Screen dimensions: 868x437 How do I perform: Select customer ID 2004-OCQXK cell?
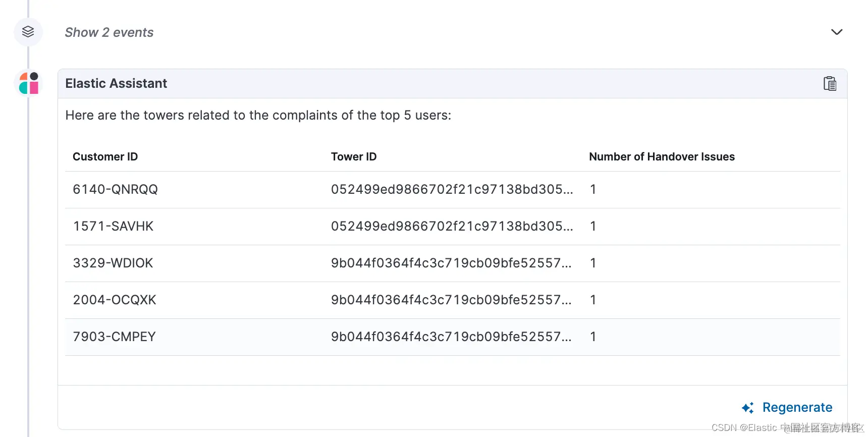click(115, 300)
